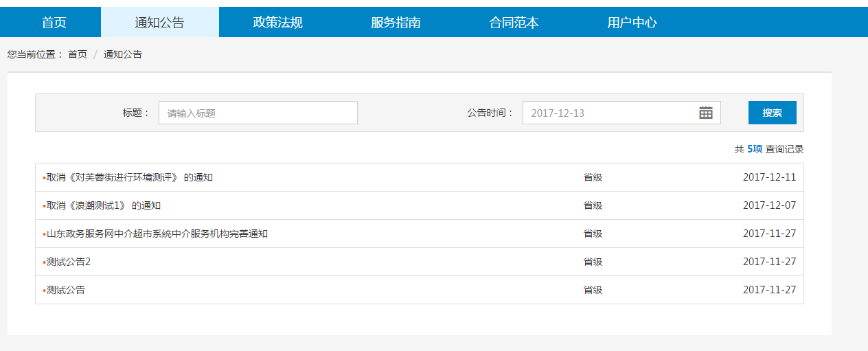Open the calendar date picker icon

tap(705, 113)
